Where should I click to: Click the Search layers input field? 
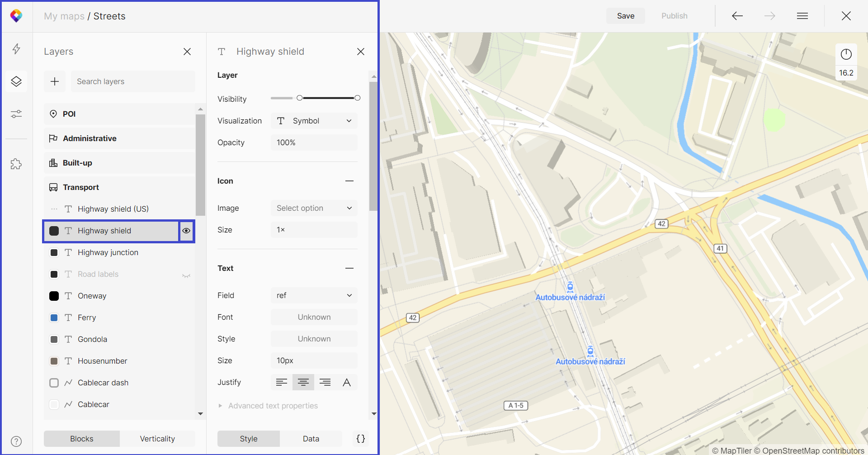[133, 81]
